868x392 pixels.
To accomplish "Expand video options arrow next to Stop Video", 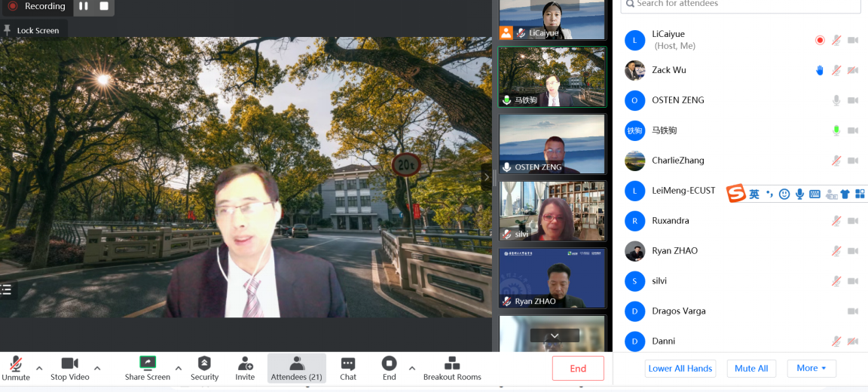I will click(97, 369).
